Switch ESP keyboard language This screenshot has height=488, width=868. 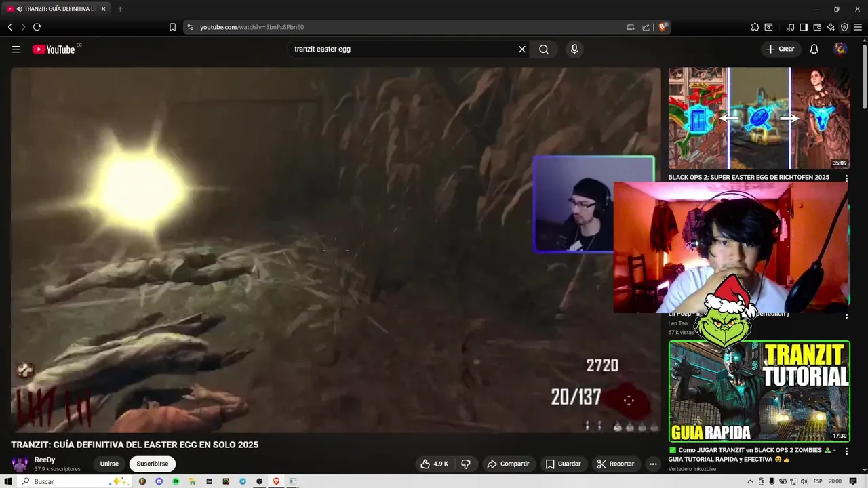(x=818, y=481)
